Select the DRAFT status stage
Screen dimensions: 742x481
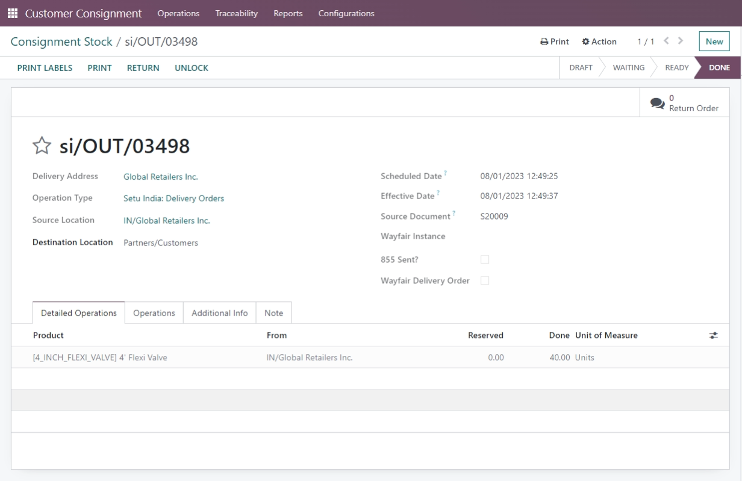coord(581,68)
